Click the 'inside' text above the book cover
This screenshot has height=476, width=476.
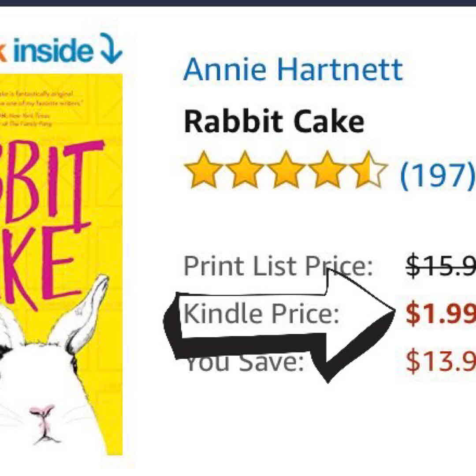pyautogui.click(x=53, y=50)
